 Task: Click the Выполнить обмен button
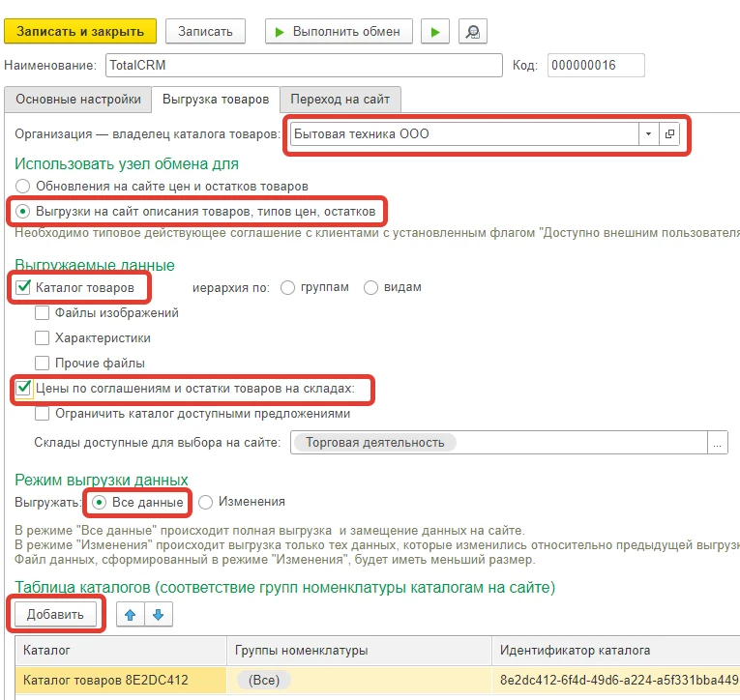tap(339, 32)
